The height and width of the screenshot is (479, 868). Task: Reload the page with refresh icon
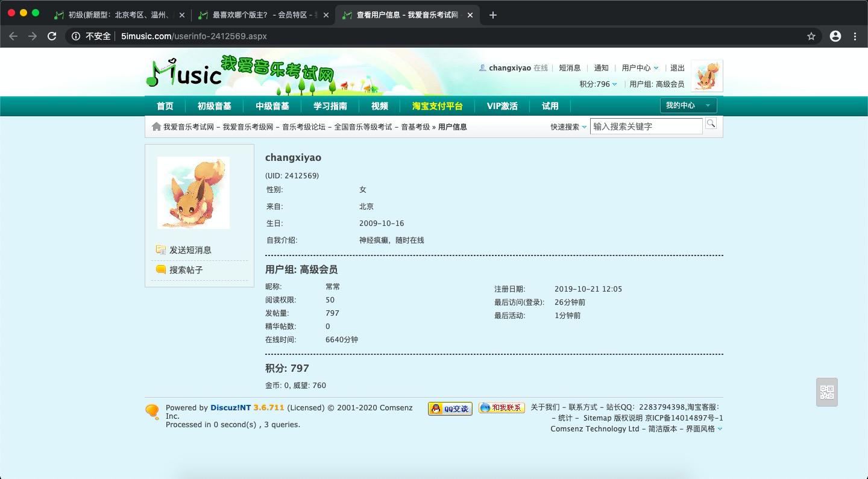tap(52, 36)
